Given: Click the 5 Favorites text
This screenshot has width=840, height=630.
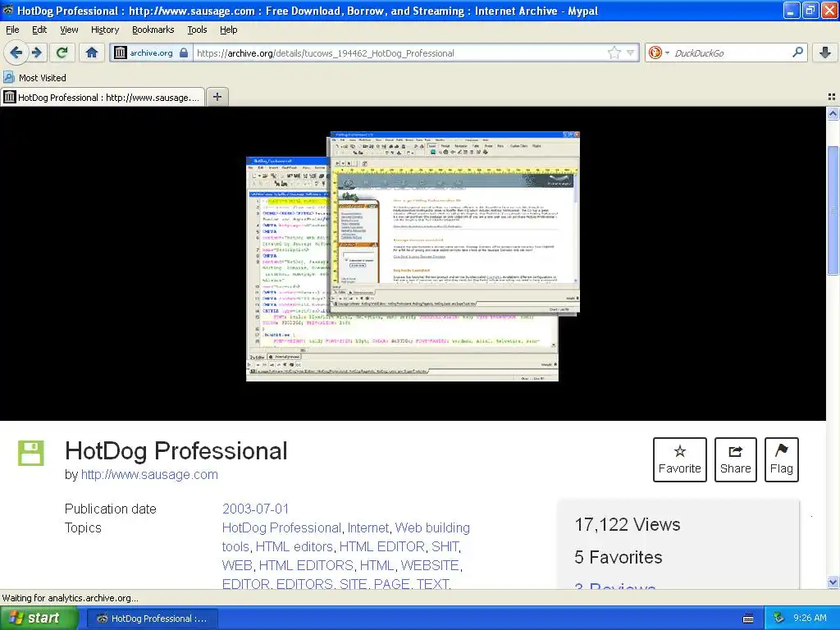Looking at the screenshot, I should pyautogui.click(x=619, y=557).
